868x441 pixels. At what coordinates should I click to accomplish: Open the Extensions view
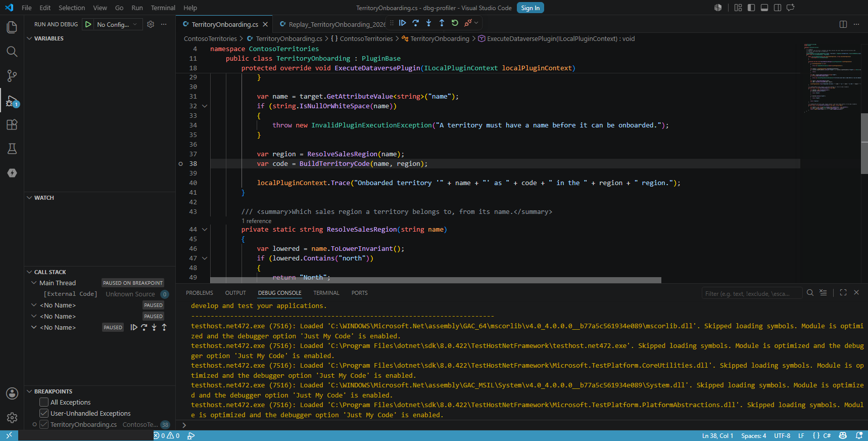[x=12, y=124]
